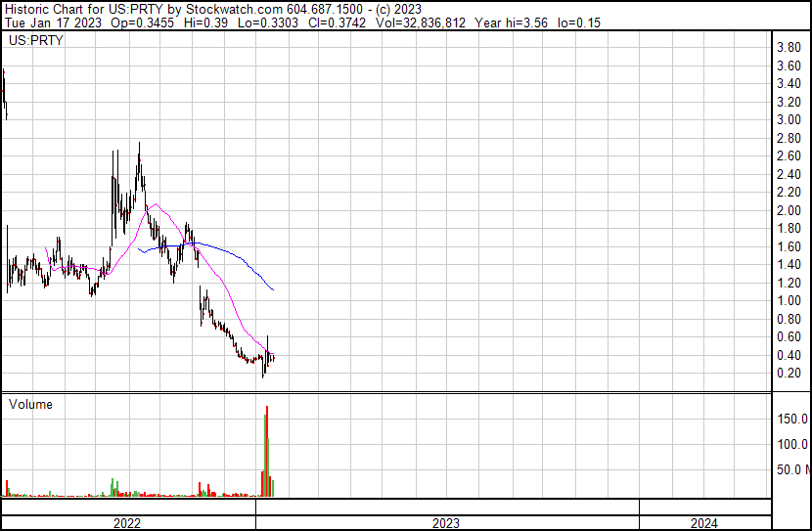This screenshot has height=531, width=812.
Task: Click the open price 'Op=0.3455'
Action: tap(143, 22)
